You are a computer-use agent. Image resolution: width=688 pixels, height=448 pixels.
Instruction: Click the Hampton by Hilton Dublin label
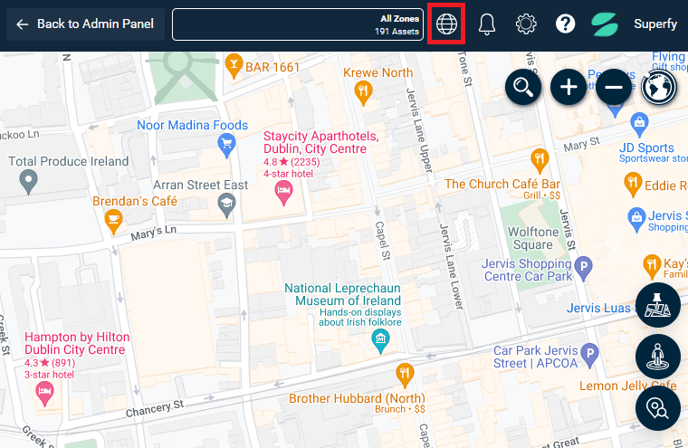[77, 343]
